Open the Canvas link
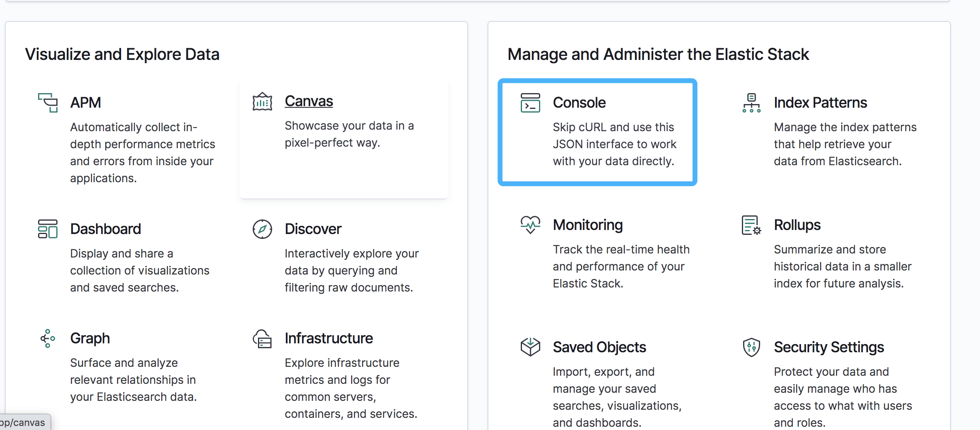Image resolution: width=980 pixels, height=430 pixels. (x=309, y=101)
